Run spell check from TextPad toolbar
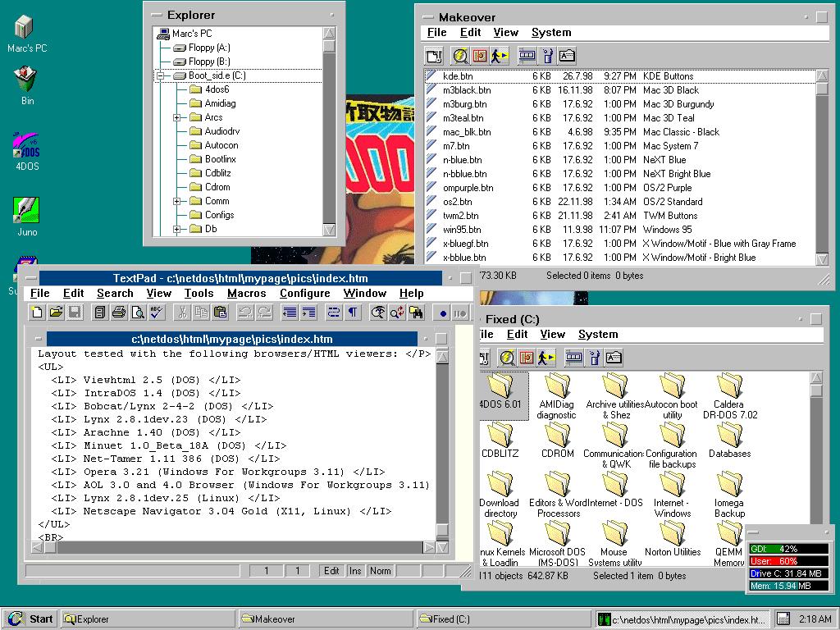The width and height of the screenshot is (840, 630). click(x=157, y=313)
